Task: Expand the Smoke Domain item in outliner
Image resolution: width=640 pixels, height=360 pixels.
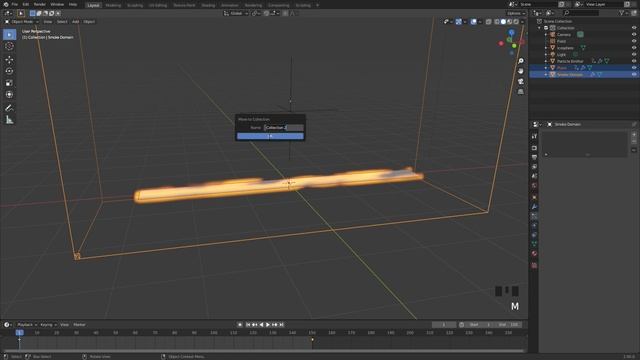Action: click(546, 75)
